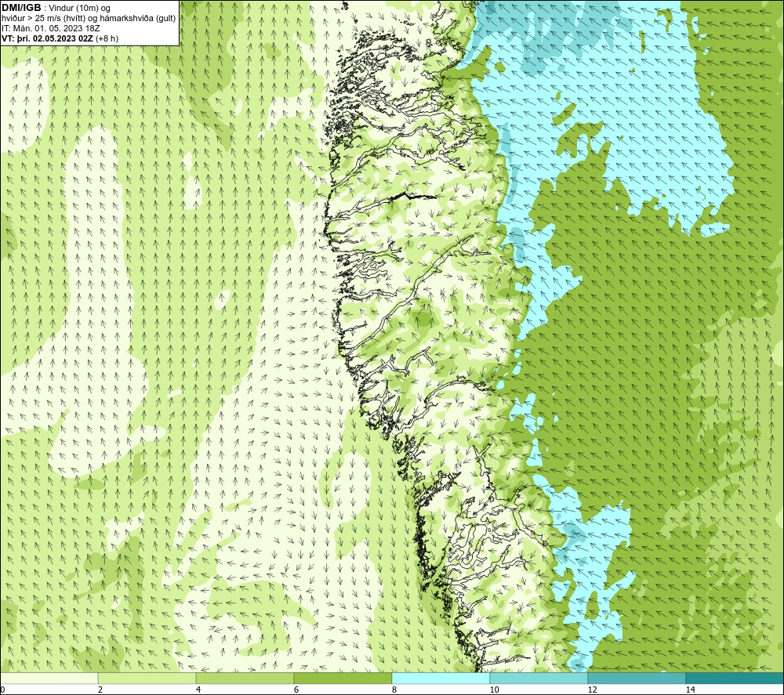The height and width of the screenshot is (695, 784).
Task: Click the '4' label on color scale
Action: [x=198, y=690]
